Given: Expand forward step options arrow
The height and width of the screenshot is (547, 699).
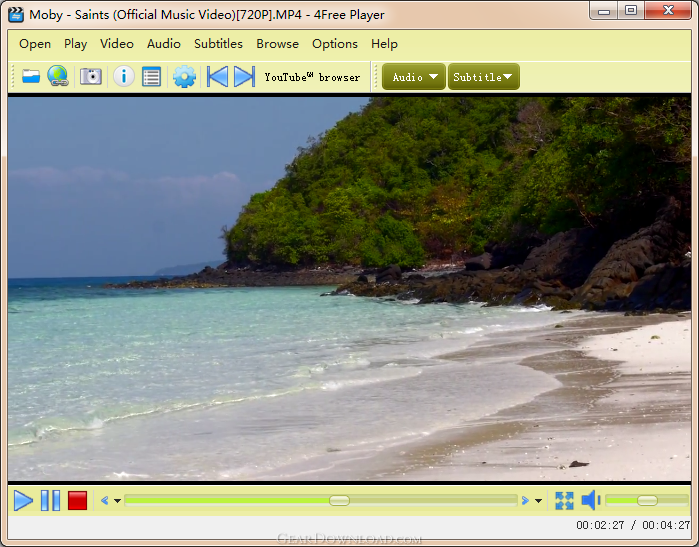Looking at the screenshot, I should [539, 501].
